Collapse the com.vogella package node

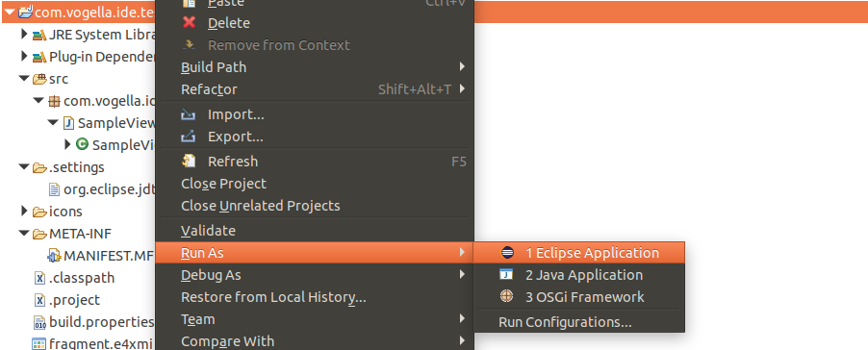pyautogui.click(x=38, y=101)
